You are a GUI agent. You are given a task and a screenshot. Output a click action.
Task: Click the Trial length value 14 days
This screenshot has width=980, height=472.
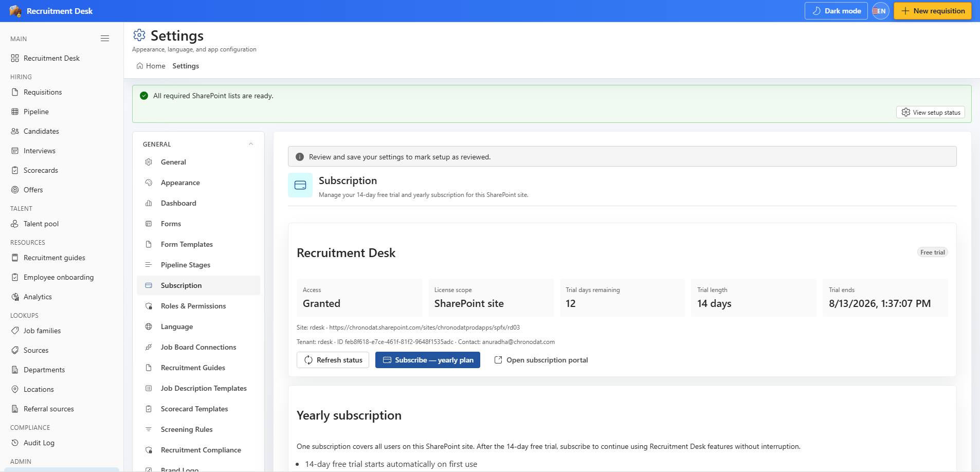[x=714, y=303]
